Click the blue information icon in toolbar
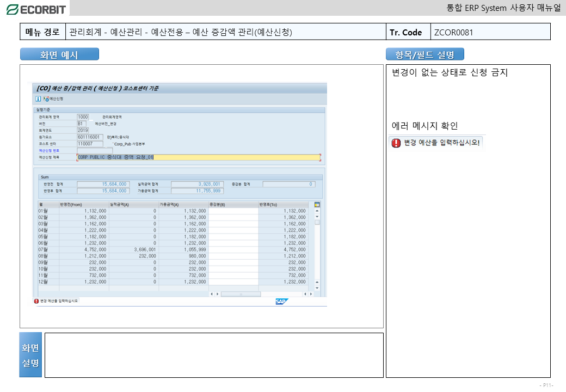The width and height of the screenshot is (566, 392). coord(38,99)
